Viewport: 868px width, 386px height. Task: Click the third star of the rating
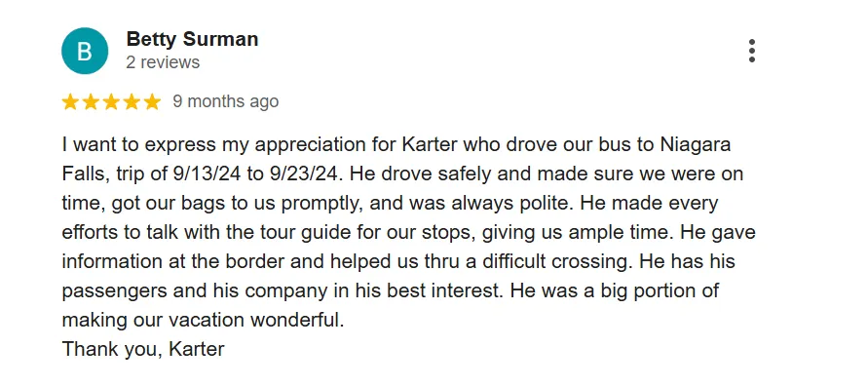(x=111, y=102)
